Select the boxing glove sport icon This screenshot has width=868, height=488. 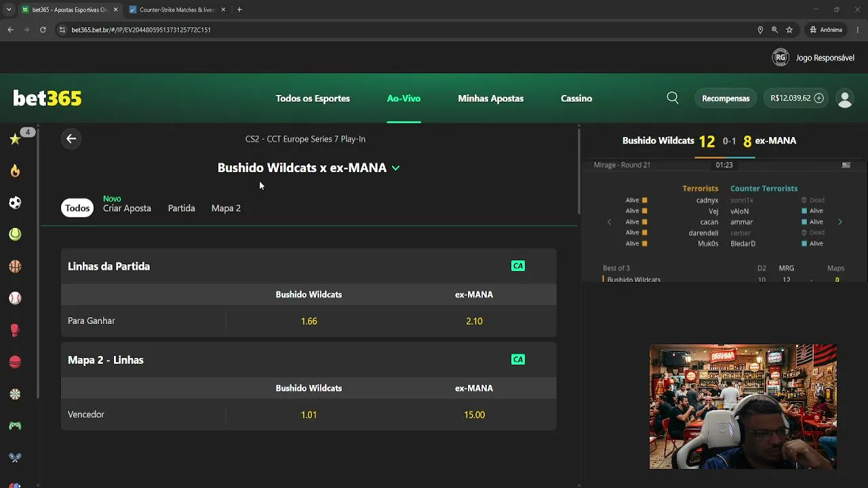coord(15,330)
